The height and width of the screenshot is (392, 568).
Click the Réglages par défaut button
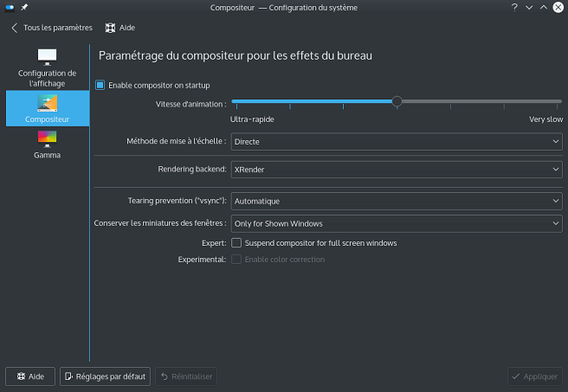(105, 376)
